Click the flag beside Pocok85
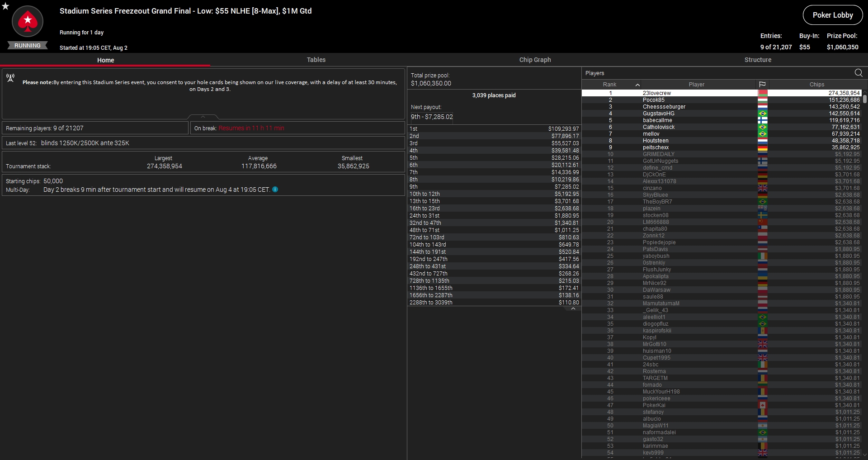Image resolution: width=868 pixels, height=460 pixels. pos(762,100)
